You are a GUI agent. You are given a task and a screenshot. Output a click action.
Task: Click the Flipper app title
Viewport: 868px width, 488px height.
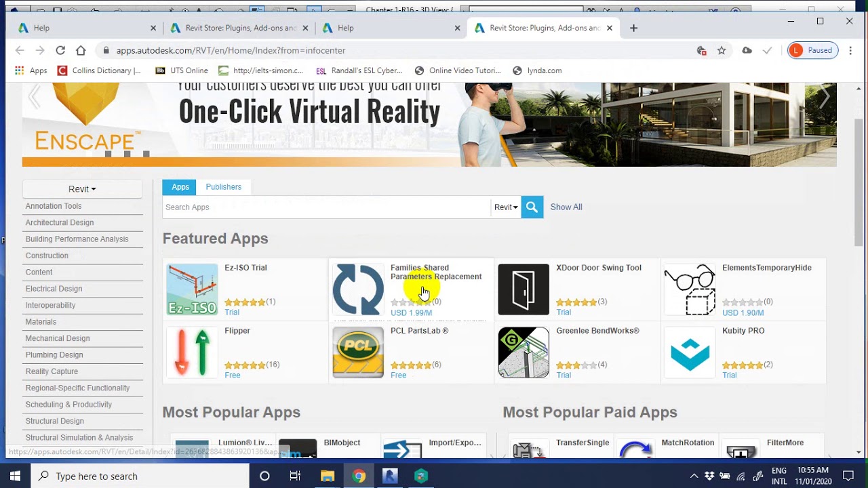point(237,331)
